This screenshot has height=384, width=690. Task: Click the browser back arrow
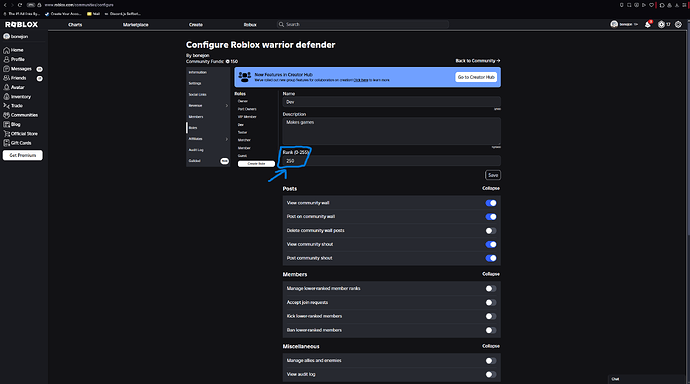click(5, 5)
